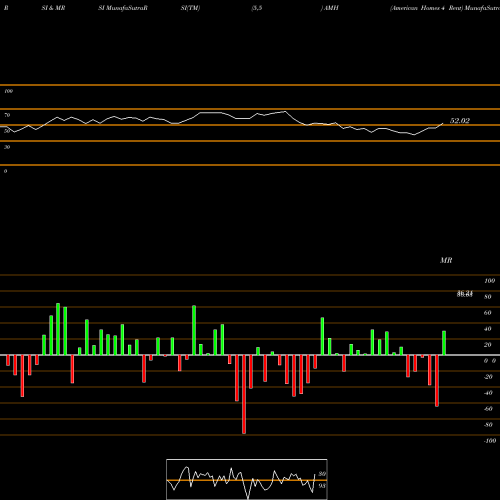Click the RSI current value 52.02
The height and width of the screenshot is (500, 500).
460,121
